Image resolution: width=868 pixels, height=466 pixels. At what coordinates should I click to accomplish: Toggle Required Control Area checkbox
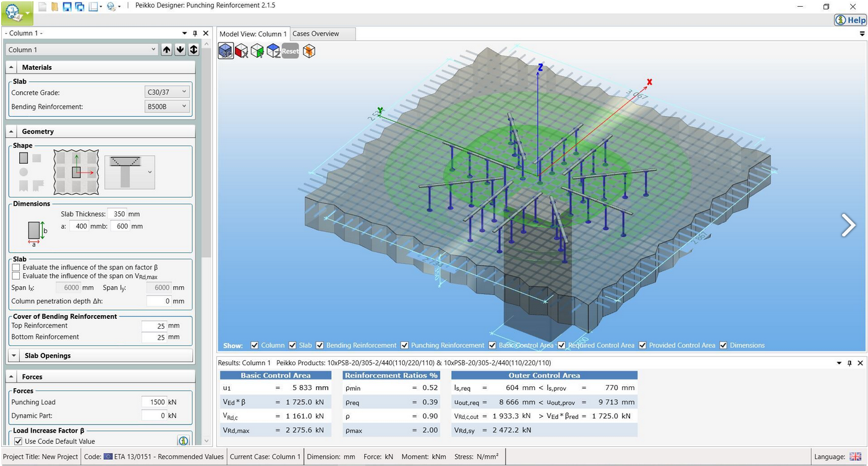pyautogui.click(x=561, y=345)
